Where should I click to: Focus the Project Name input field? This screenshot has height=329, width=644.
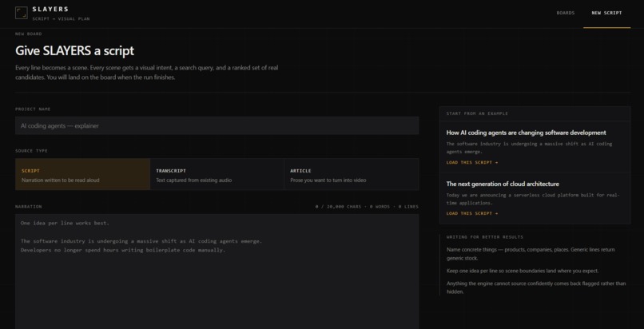[217, 125]
